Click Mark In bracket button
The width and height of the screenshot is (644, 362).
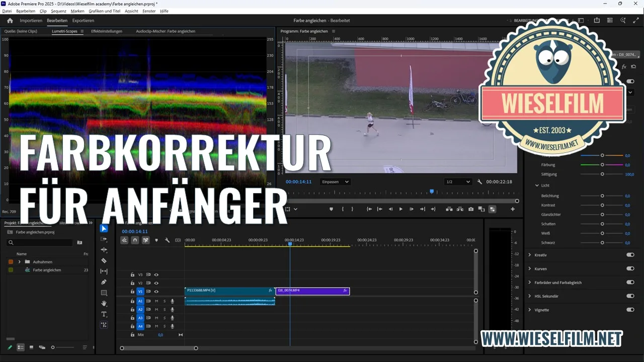342,209
